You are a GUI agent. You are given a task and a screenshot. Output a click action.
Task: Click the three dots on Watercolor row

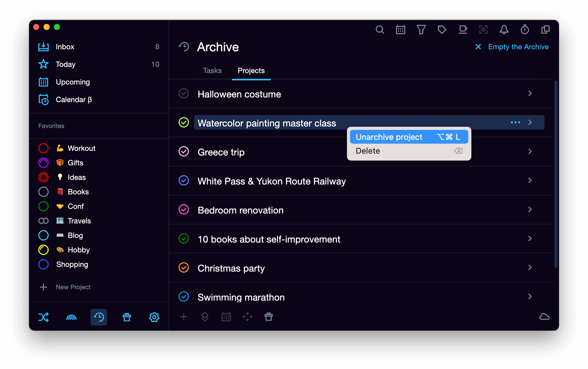point(515,122)
